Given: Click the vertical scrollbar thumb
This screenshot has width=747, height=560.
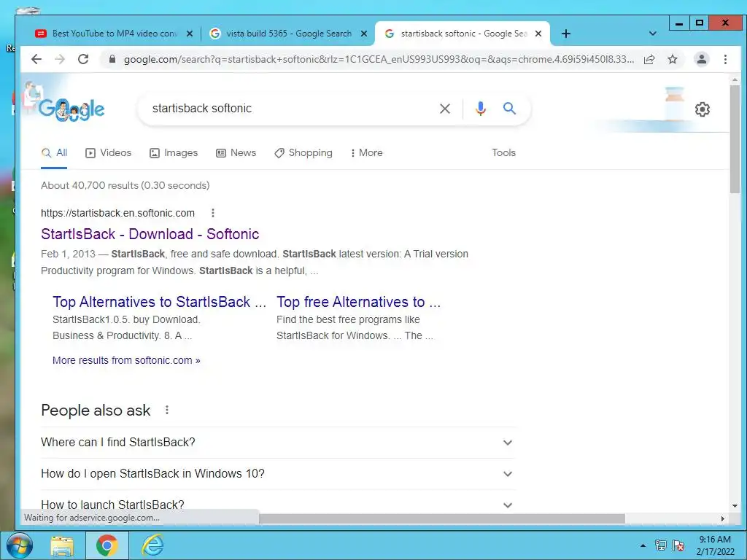Looking at the screenshot, I should 734,138.
